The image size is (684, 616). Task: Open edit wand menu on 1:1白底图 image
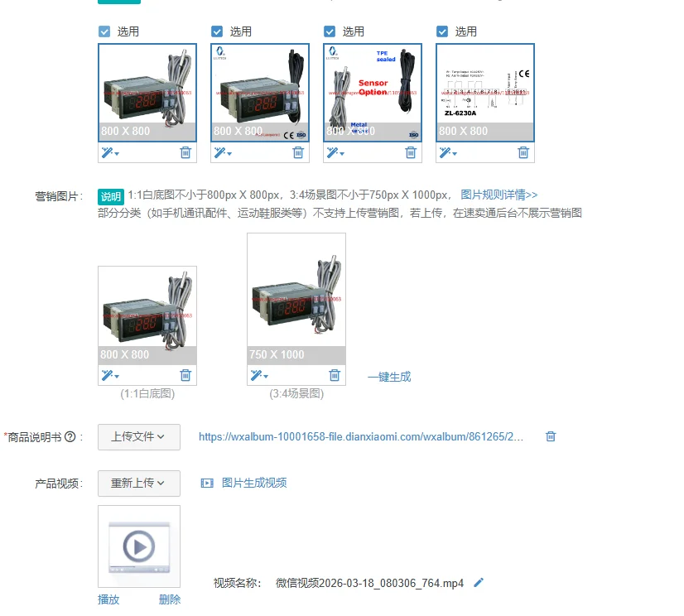pos(110,375)
